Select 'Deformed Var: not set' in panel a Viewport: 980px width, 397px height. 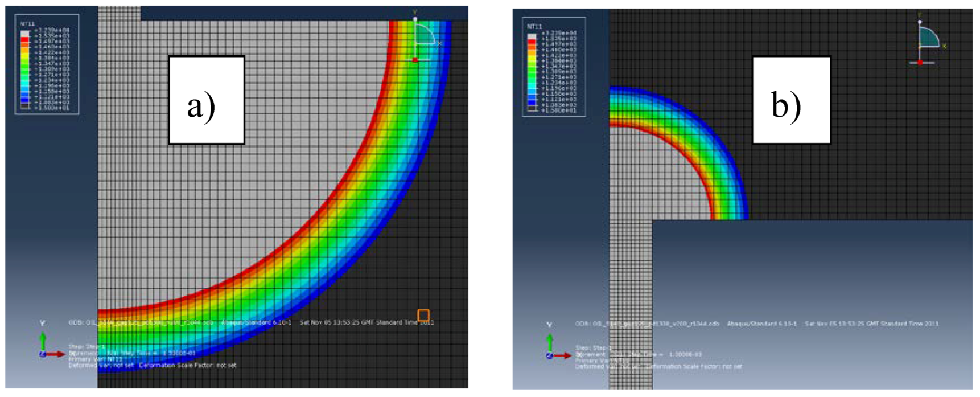[101, 365]
